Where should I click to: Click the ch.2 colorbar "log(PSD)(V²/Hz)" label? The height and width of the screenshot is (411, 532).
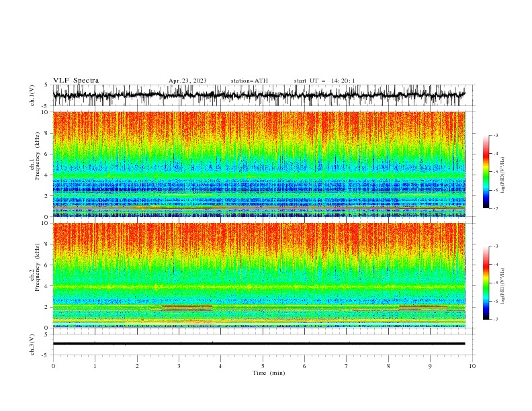(x=503, y=286)
